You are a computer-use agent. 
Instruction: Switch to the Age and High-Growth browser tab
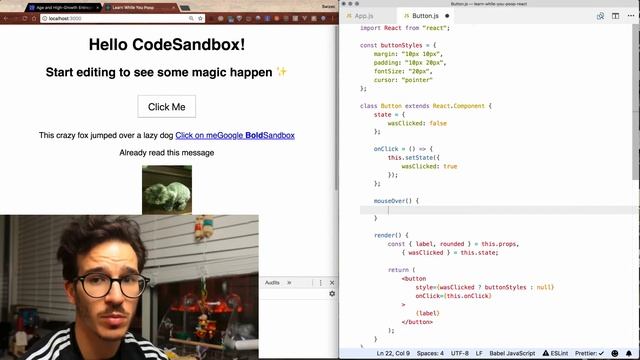pyautogui.click(x=63, y=8)
